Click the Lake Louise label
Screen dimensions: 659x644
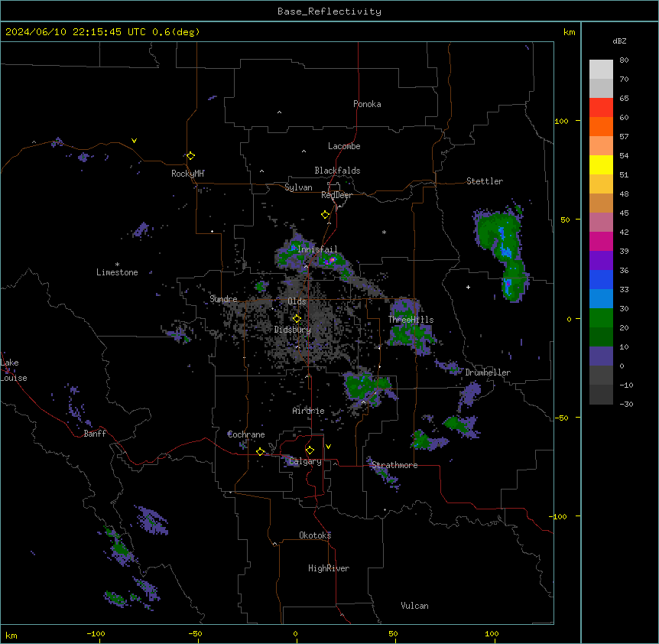click(12, 370)
